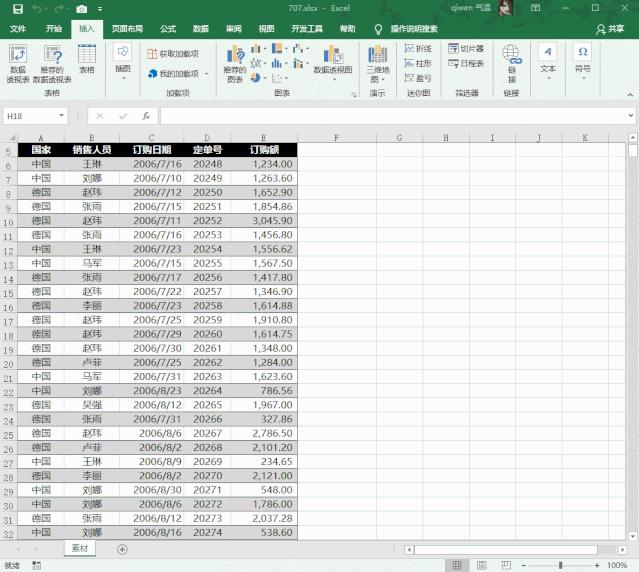The image size is (639, 572).
Task: Switch to the Formulas (公式) tab
Action: tap(168, 29)
